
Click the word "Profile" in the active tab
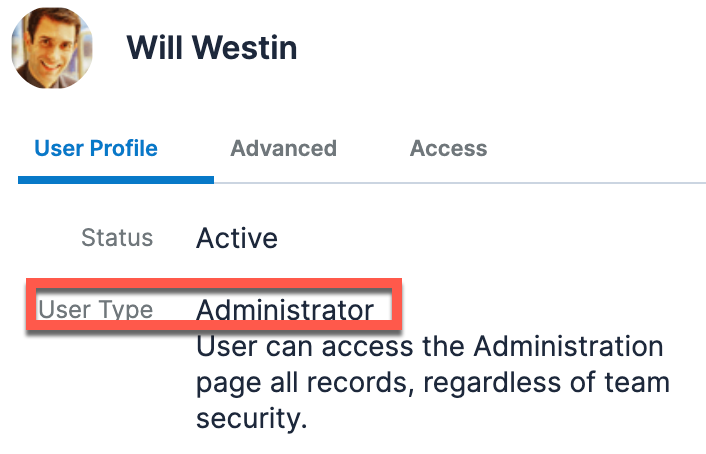coord(124,149)
